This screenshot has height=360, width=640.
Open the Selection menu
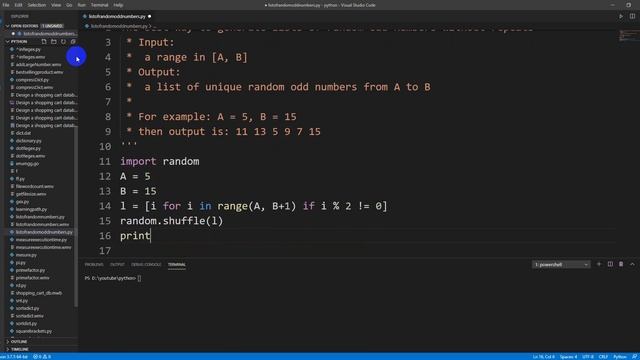click(37, 5)
